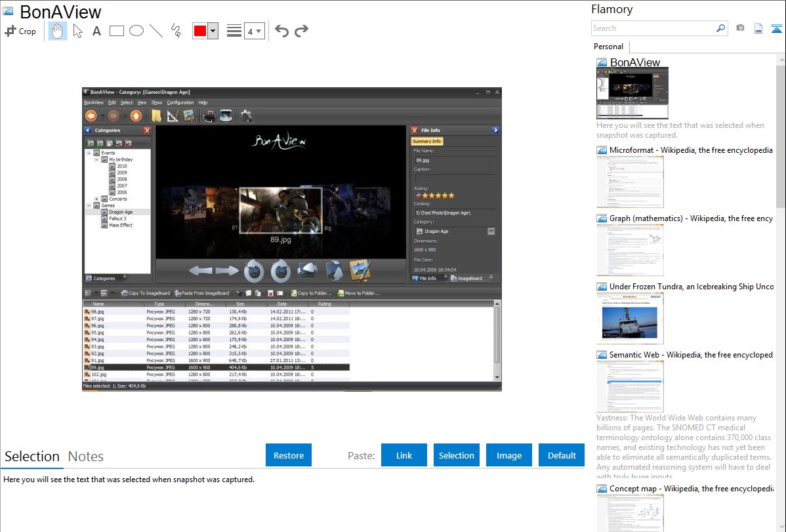Open the color dropdown arrow
Screen dimensions: 786x532
213,31
